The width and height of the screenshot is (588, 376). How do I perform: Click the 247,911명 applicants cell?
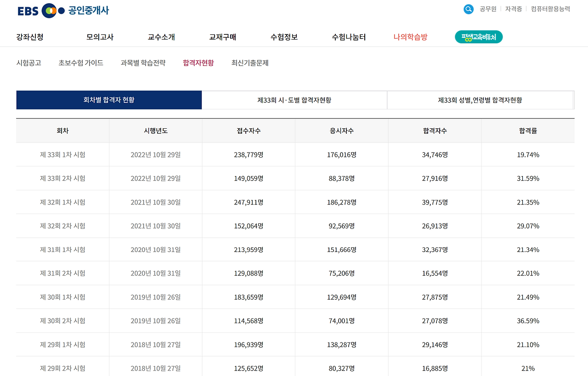pyautogui.click(x=249, y=202)
